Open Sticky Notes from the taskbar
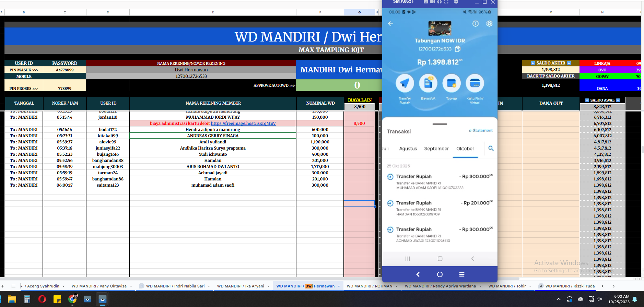The height and width of the screenshot is (307, 644). 57,299
